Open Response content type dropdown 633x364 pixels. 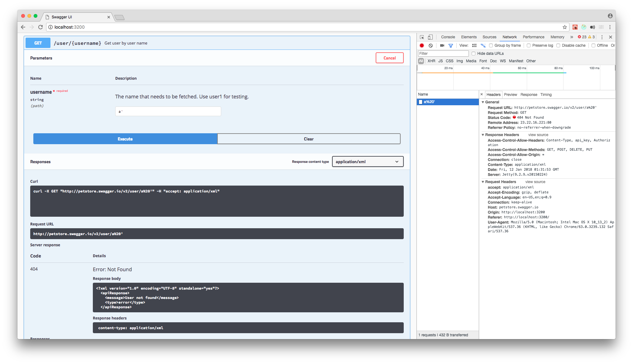pyautogui.click(x=368, y=162)
